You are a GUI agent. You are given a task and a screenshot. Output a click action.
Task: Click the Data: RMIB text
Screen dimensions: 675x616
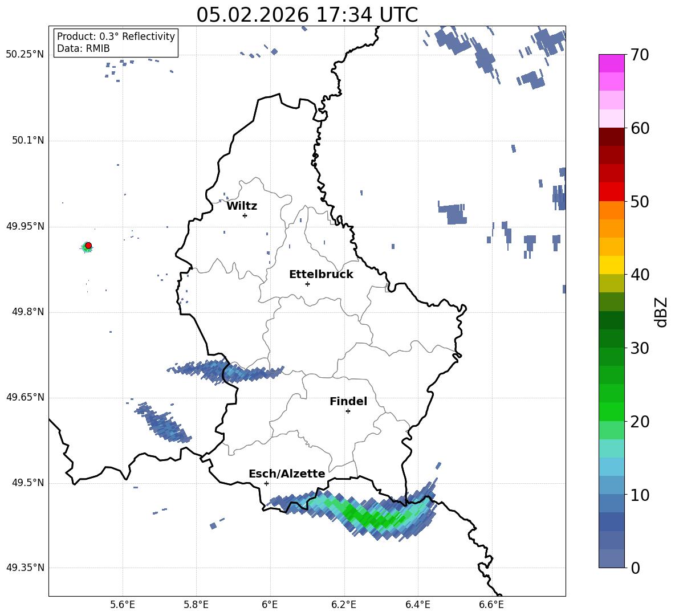[83, 48]
